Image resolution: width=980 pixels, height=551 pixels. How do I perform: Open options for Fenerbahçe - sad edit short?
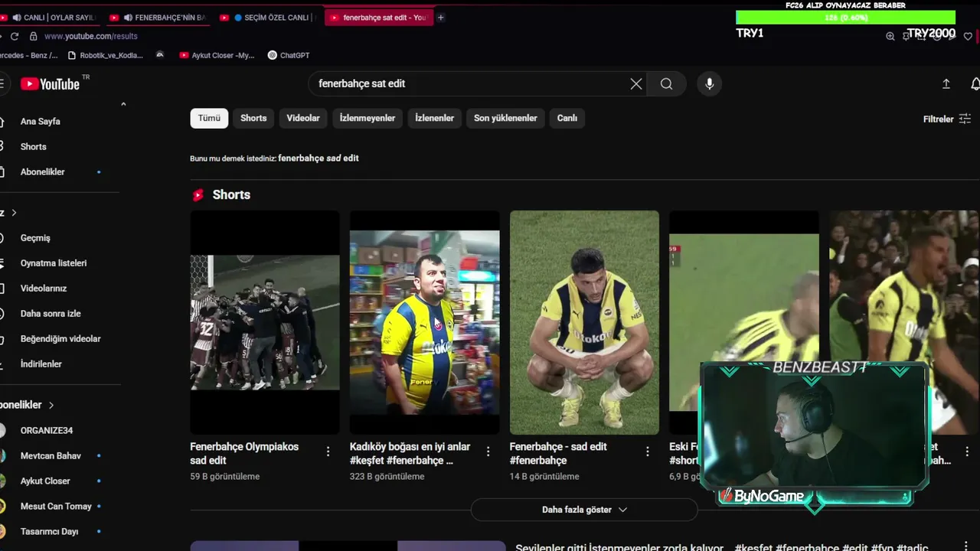[x=648, y=452]
